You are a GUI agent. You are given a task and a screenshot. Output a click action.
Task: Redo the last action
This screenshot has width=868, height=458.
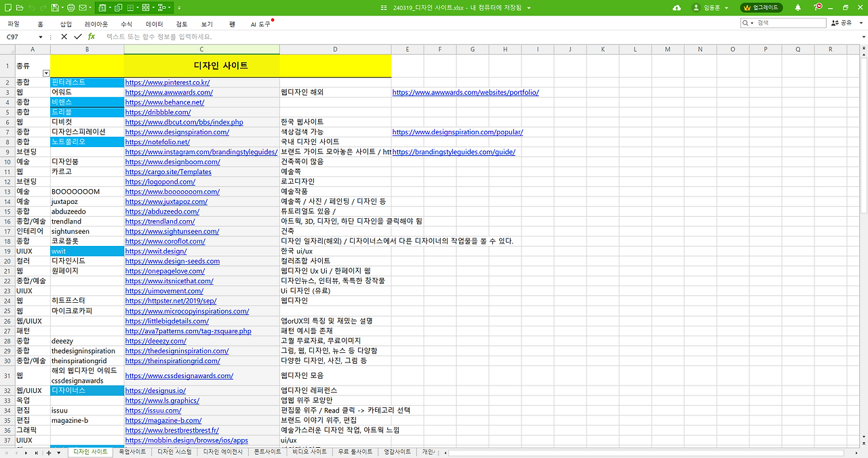[45, 7]
